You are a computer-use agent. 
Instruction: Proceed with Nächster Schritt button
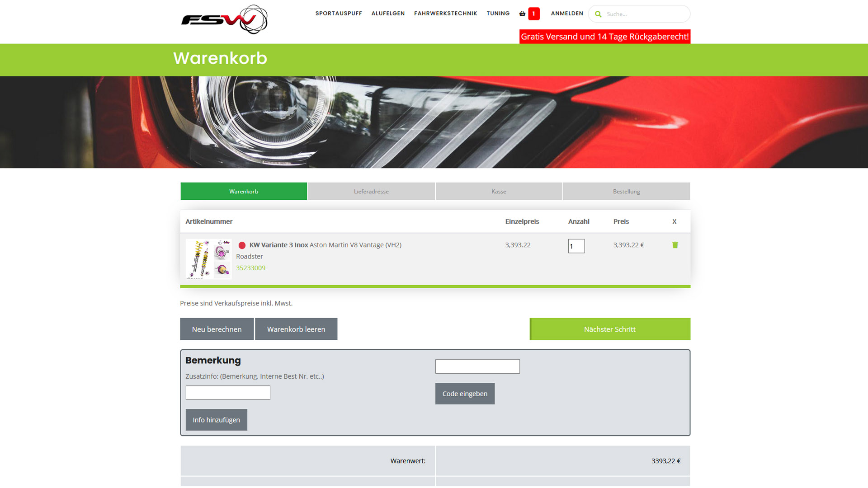point(610,329)
